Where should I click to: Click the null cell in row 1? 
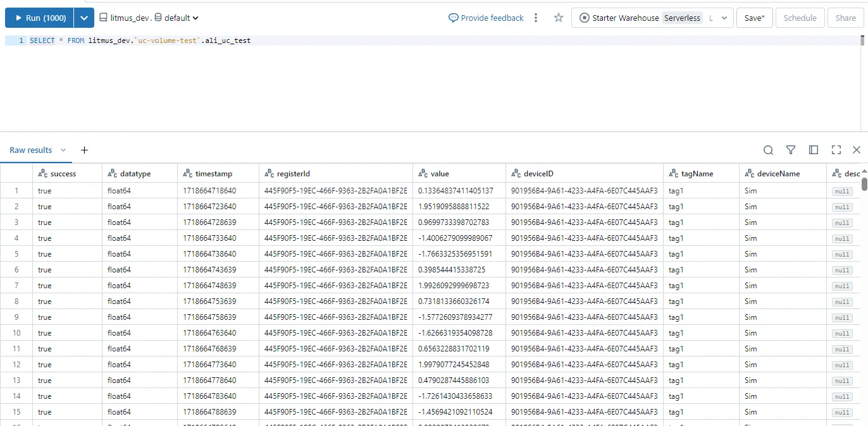click(x=842, y=191)
